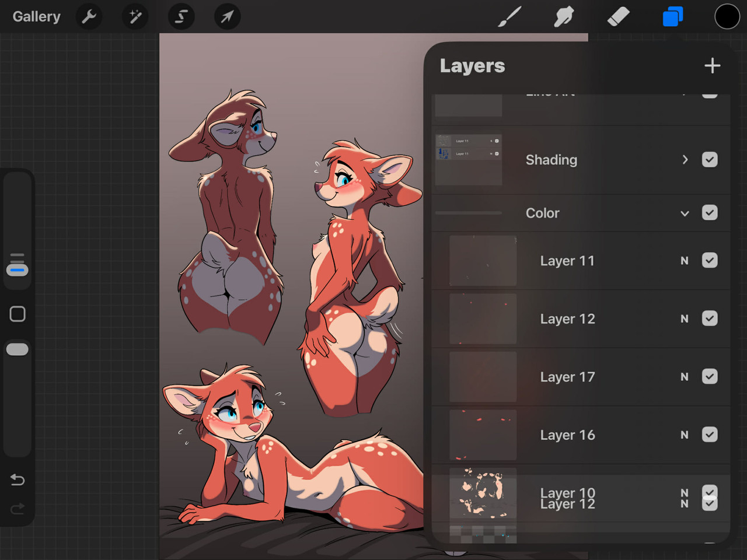Hide Layer 11 using its checkbox
This screenshot has width=747, height=560.
[x=710, y=260]
